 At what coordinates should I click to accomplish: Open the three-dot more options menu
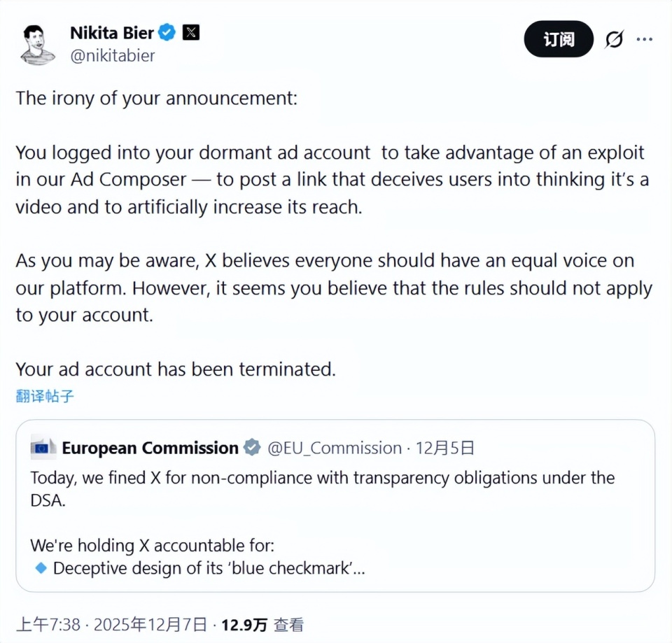645,39
